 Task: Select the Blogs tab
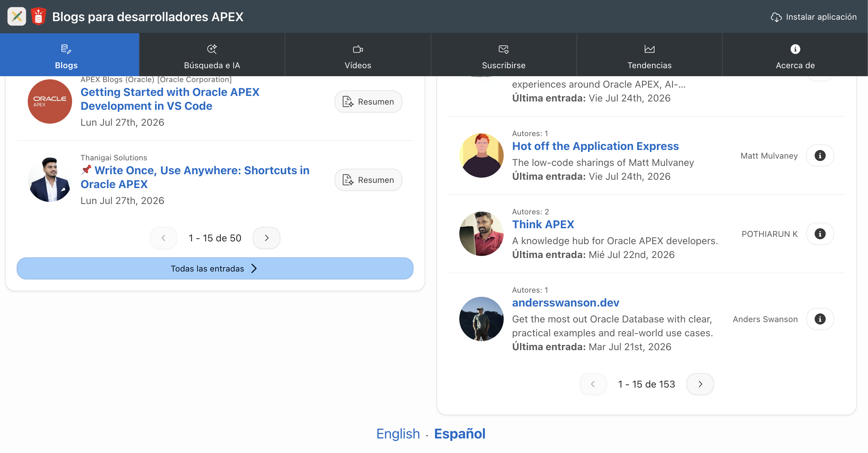click(69, 55)
